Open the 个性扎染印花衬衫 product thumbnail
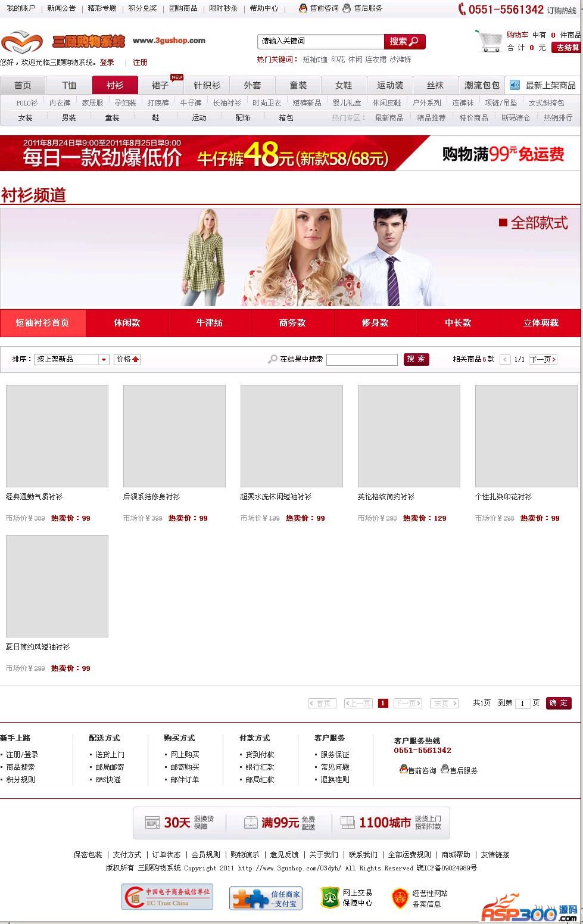 pyautogui.click(x=526, y=436)
